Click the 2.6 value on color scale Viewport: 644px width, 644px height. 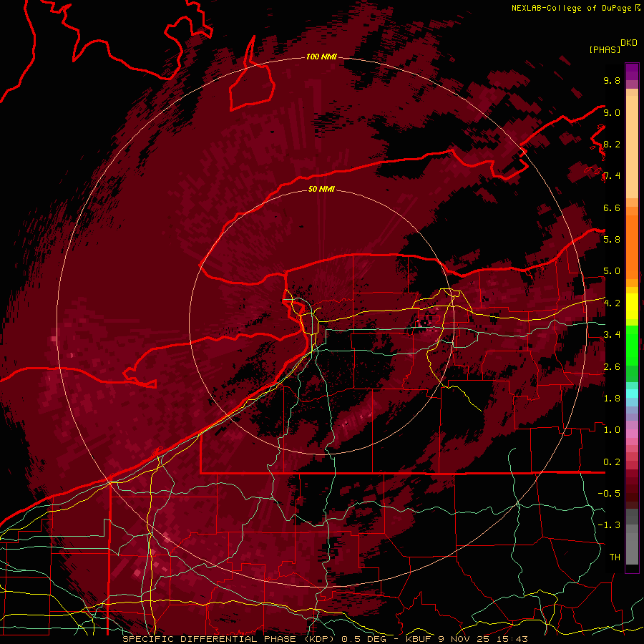[612, 366]
